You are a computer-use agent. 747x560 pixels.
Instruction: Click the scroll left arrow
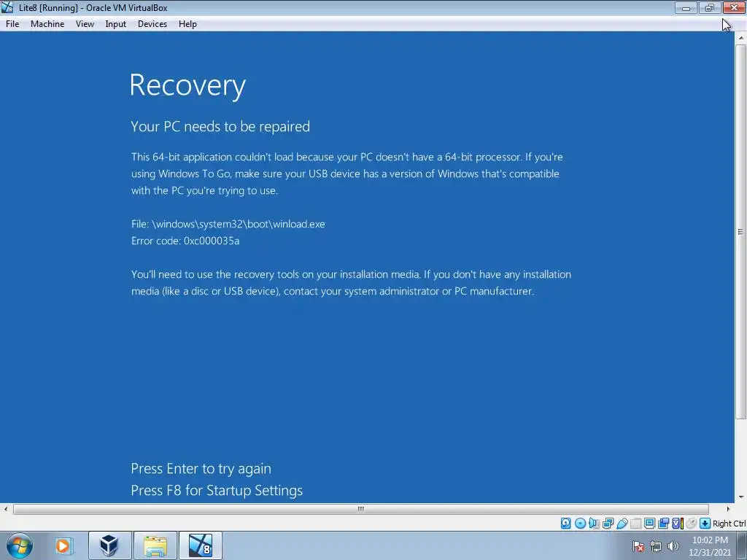6,509
